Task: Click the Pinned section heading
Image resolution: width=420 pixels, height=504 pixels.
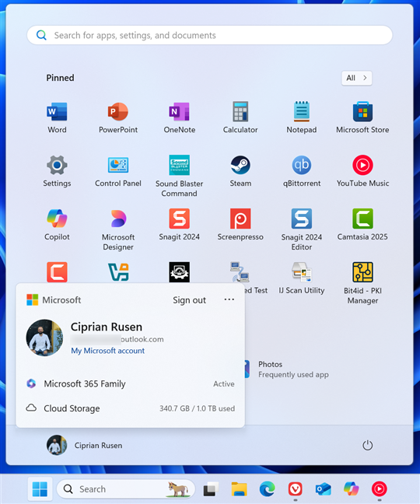Action: (60, 78)
